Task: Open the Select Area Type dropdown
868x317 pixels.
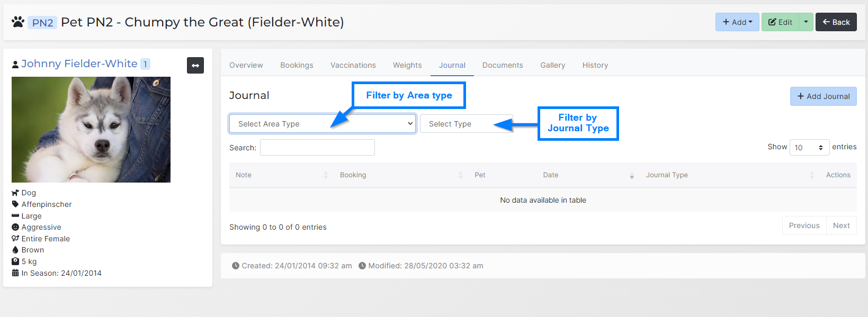Action: point(322,124)
